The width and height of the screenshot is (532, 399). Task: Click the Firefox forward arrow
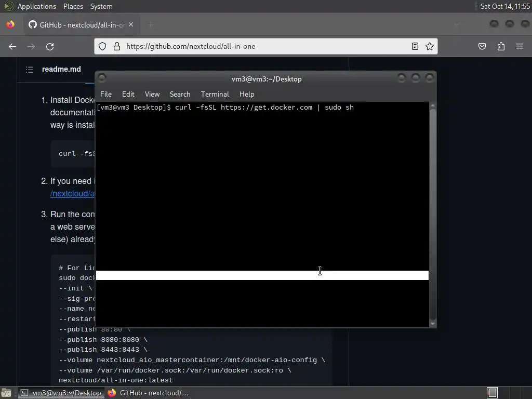31,46
